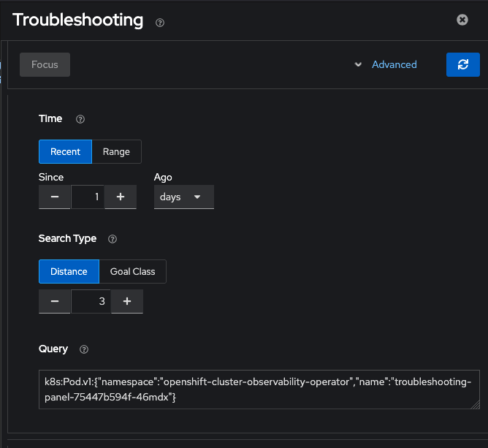The height and width of the screenshot is (448, 488).
Task: Click the refresh icon button
Action: (463, 64)
